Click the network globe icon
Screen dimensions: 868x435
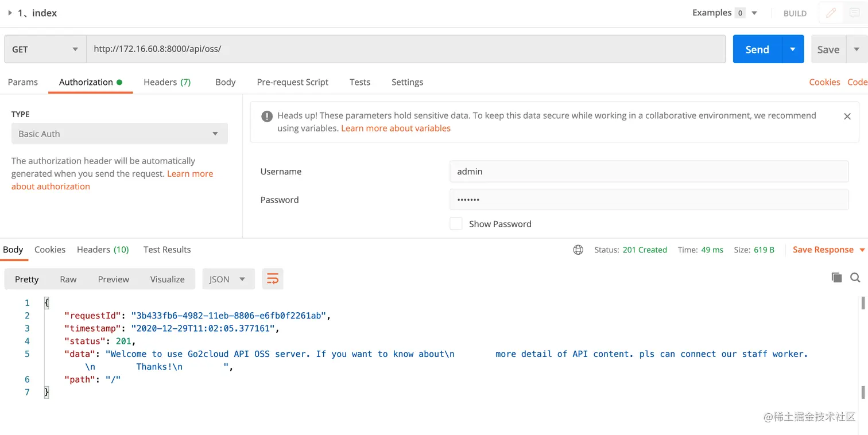coord(578,250)
